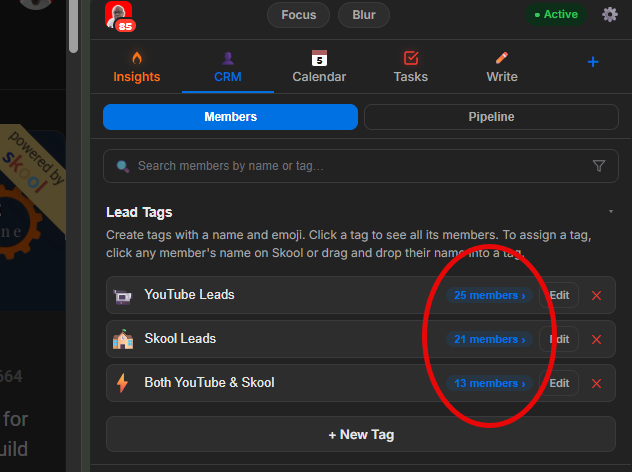Click the camera emoji of YouTube Leads

coord(123,296)
